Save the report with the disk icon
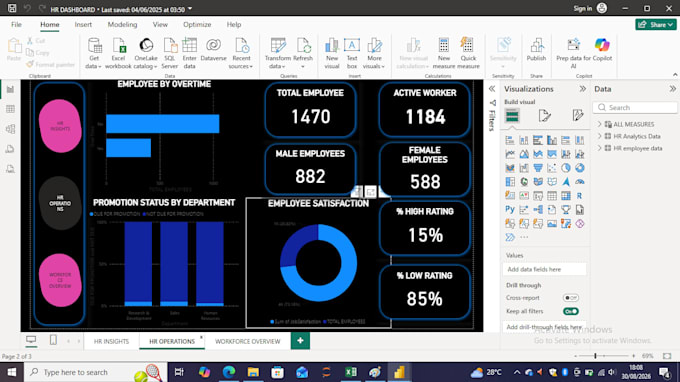The image size is (680, 382). (x=12, y=8)
